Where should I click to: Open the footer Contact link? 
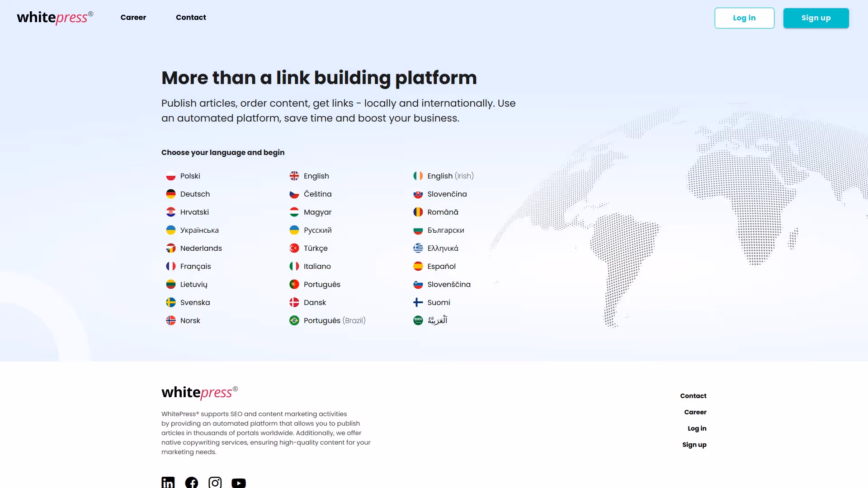[693, 396]
